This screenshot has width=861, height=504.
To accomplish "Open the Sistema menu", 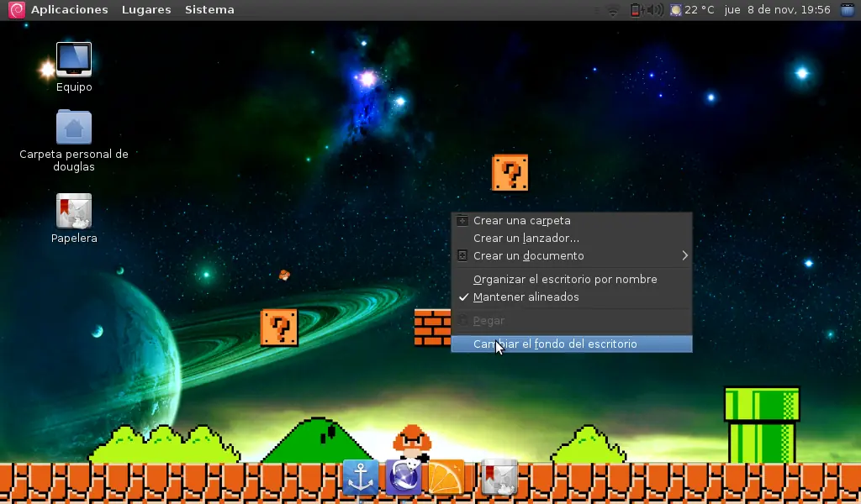I will 209,10.
